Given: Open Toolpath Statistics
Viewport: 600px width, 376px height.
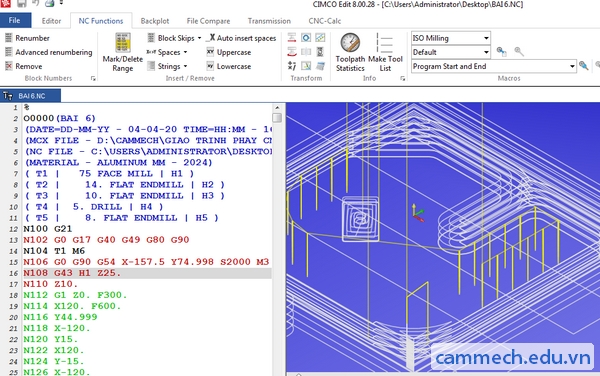Looking at the screenshot, I should (350, 52).
